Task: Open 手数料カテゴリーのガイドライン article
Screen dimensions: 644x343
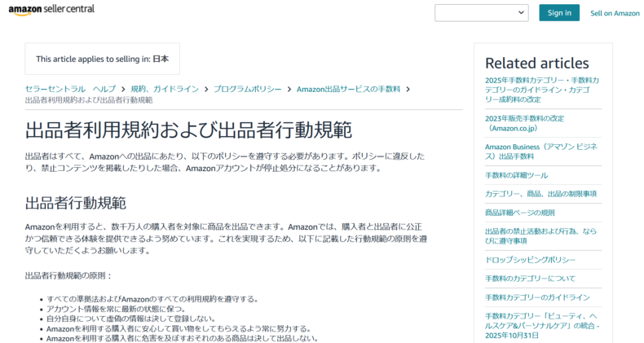Action: (537, 297)
